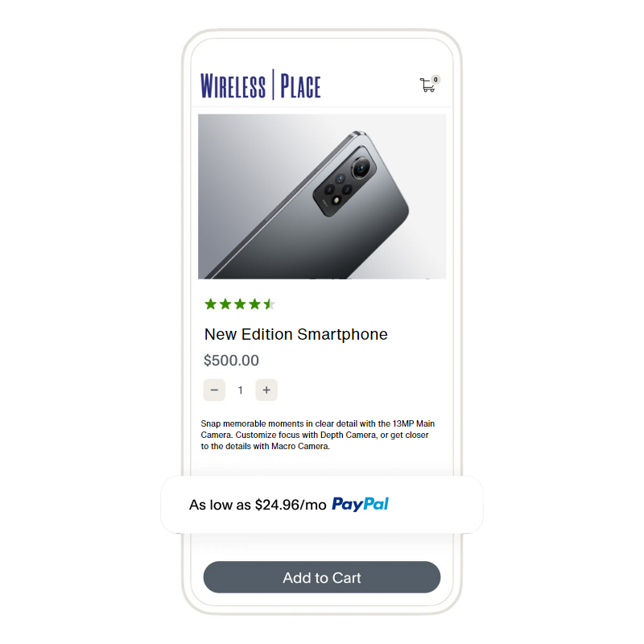Click the half-filled fifth rating star

tap(270, 304)
